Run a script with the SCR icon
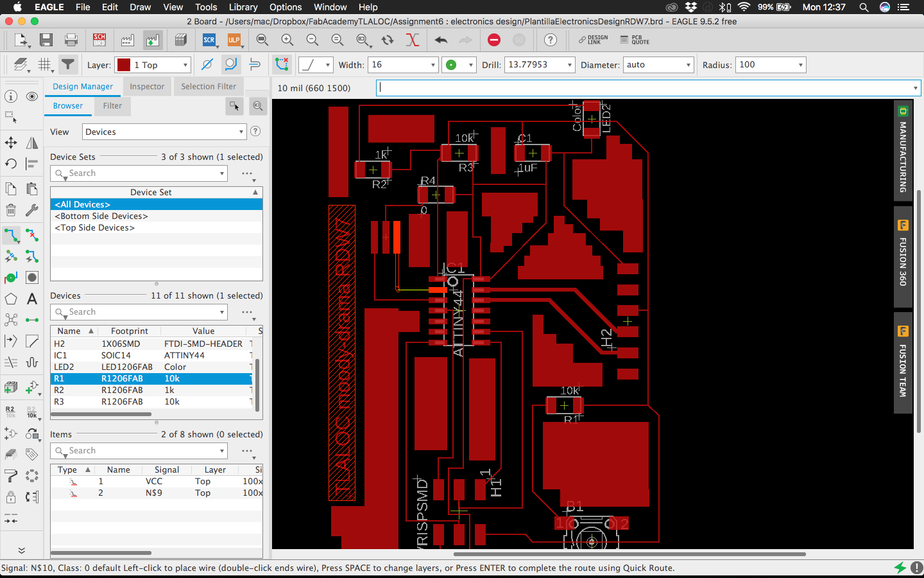 (x=209, y=40)
